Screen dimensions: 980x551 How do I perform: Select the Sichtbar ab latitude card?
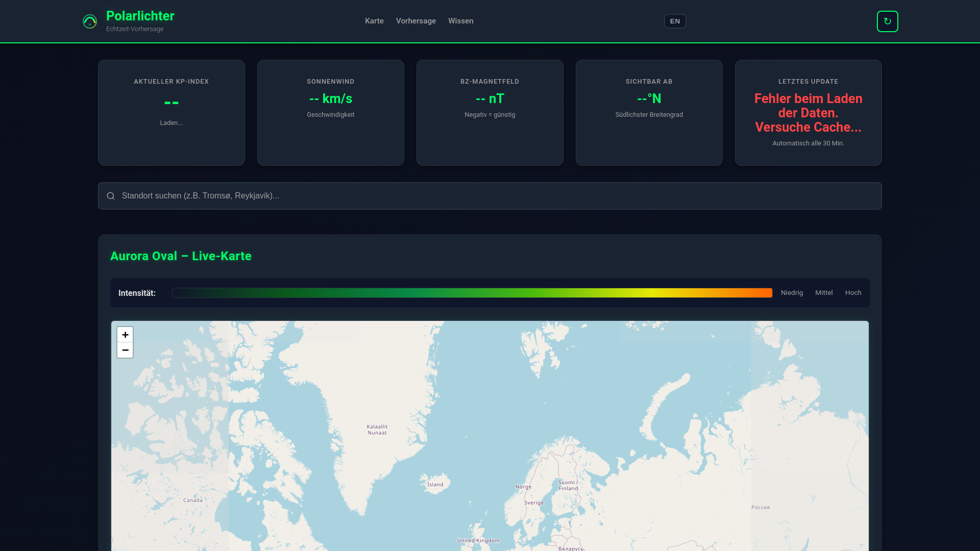(x=649, y=113)
